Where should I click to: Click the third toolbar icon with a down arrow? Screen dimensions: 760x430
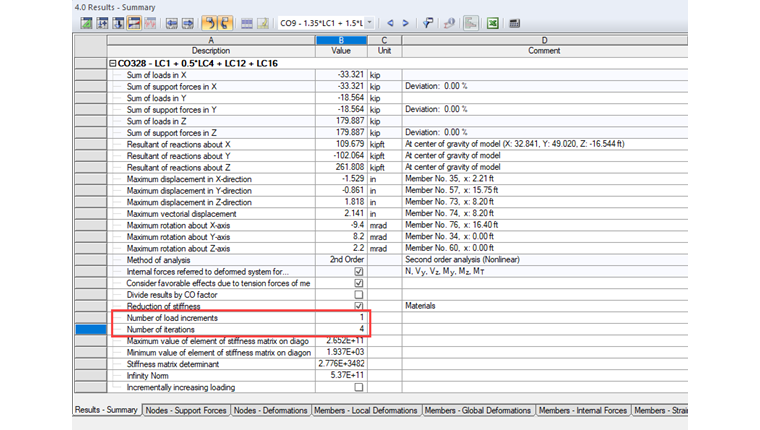point(118,23)
